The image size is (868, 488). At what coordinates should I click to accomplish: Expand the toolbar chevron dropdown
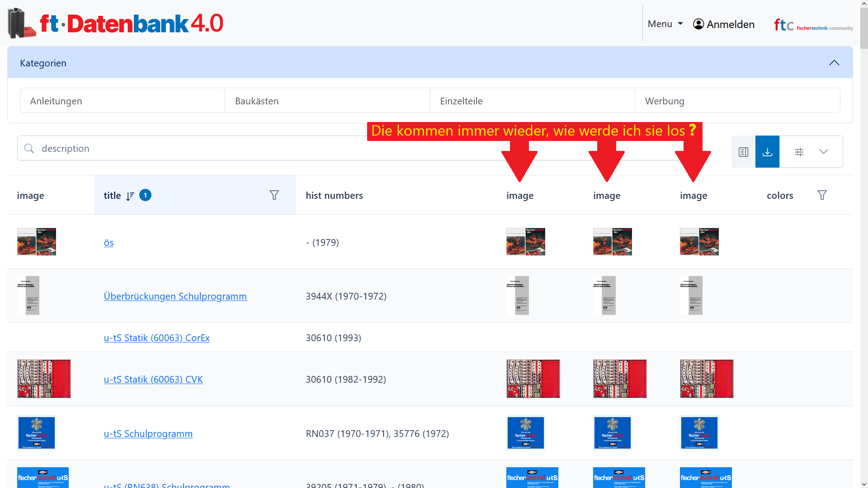823,152
